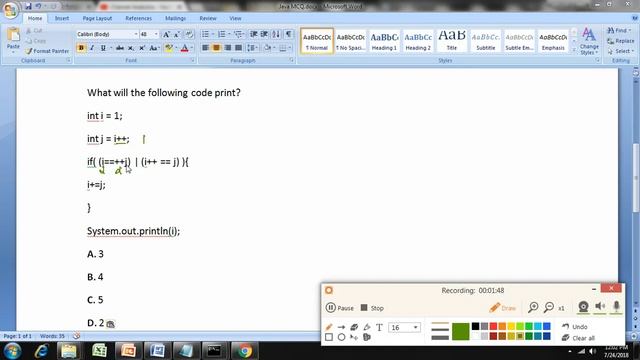Click the Save icon in Quick Access Toolbar
640x360 pixels.
point(28,6)
